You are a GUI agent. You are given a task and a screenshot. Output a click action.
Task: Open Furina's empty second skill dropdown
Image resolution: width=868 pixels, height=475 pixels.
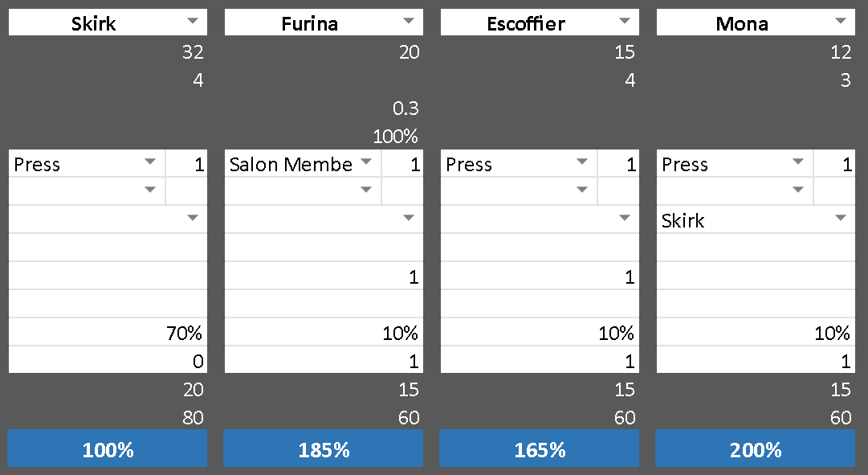tap(366, 191)
